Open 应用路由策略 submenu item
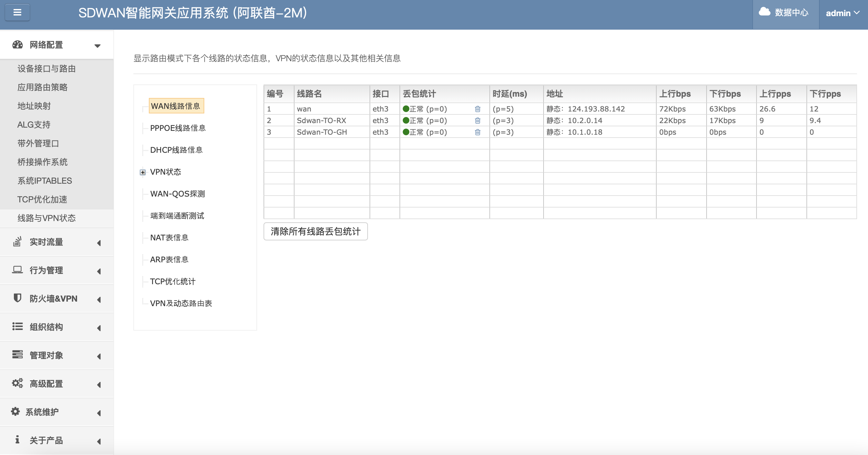This screenshot has height=455, width=868. tap(43, 87)
